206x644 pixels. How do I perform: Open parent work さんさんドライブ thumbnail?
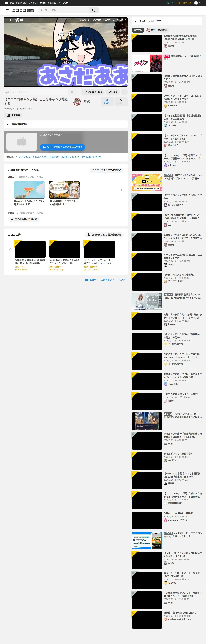(x=30, y=190)
